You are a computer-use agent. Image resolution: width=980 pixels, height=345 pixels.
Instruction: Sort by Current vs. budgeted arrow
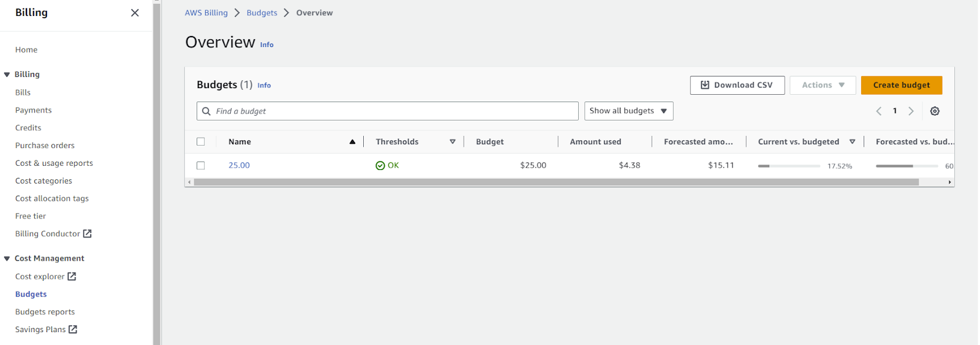pos(852,142)
